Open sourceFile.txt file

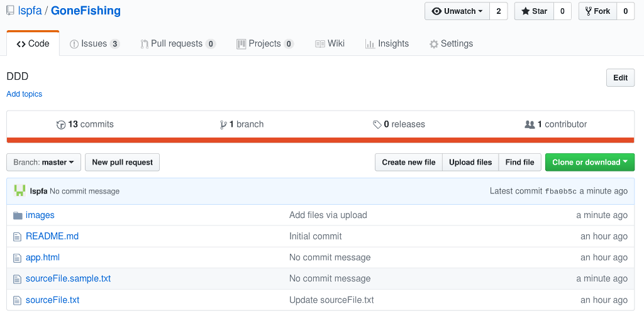53,300
